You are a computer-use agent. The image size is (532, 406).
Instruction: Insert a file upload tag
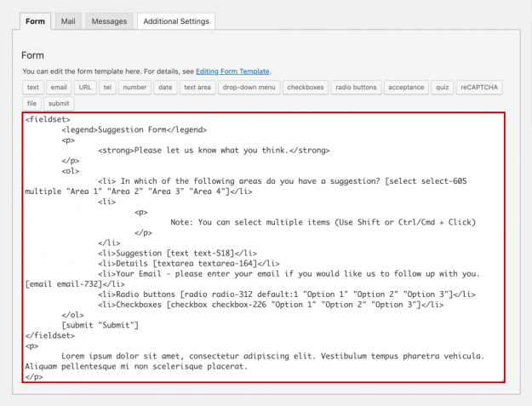[x=32, y=104]
